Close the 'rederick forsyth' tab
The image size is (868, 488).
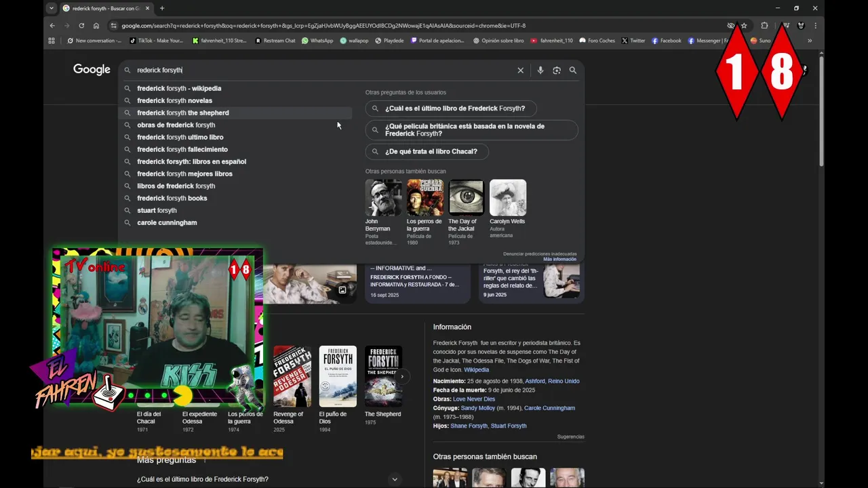(147, 8)
